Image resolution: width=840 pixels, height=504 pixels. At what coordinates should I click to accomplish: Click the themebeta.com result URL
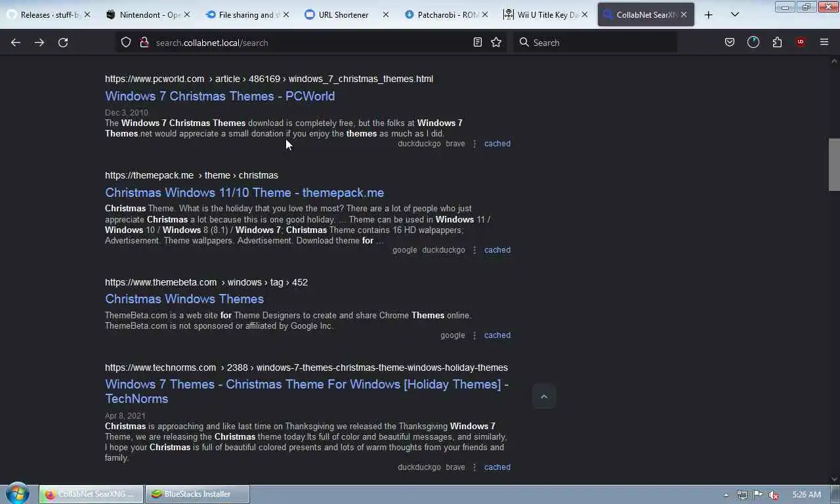[206, 282]
